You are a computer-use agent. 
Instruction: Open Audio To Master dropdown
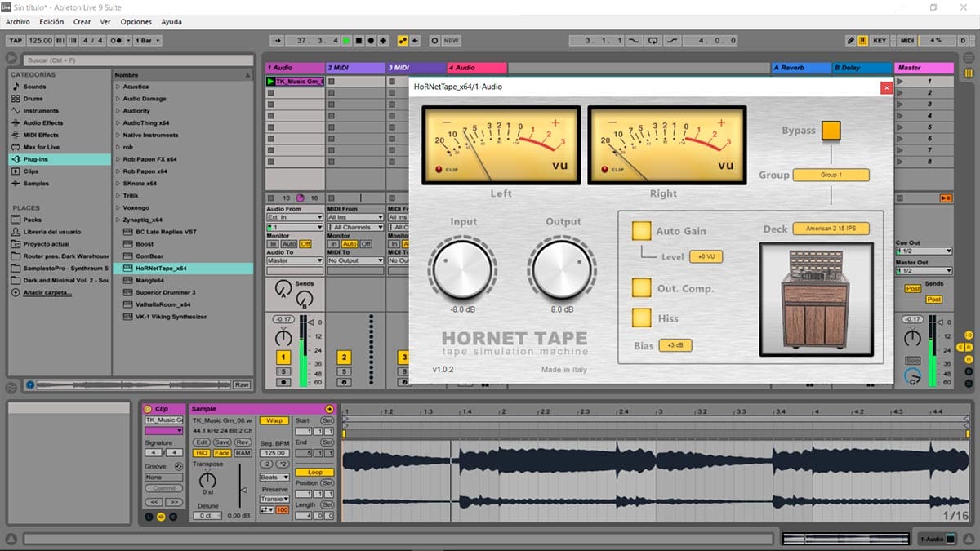point(295,260)
